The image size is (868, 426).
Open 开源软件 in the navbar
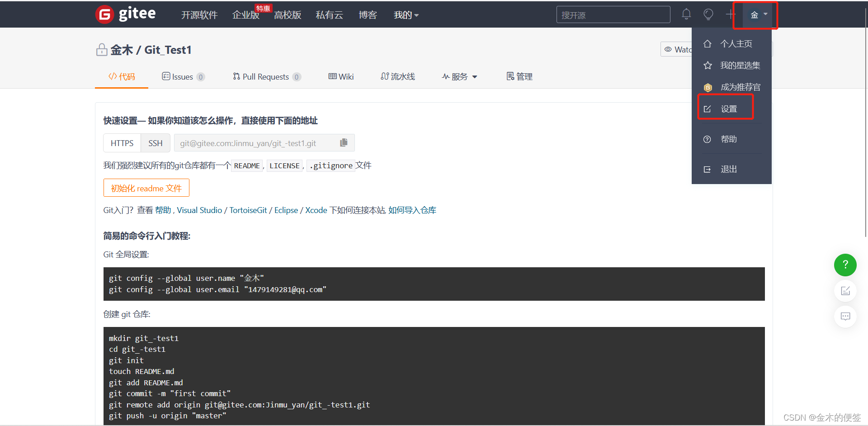[x=199, y=15]
